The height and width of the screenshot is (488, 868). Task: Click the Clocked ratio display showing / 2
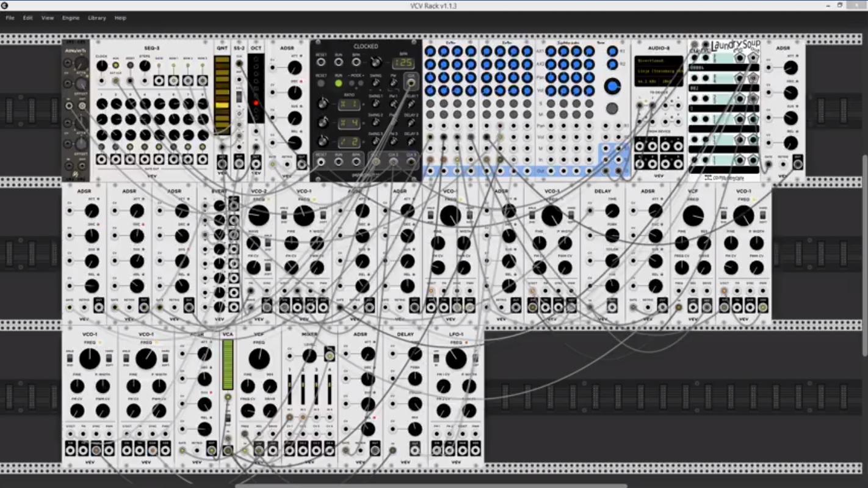tap(349, 142)
